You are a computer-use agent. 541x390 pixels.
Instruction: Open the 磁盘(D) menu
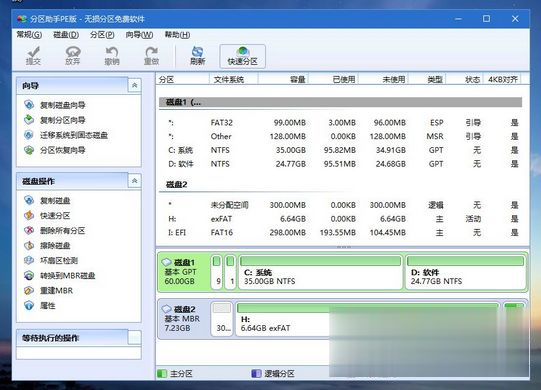point(66,35)
